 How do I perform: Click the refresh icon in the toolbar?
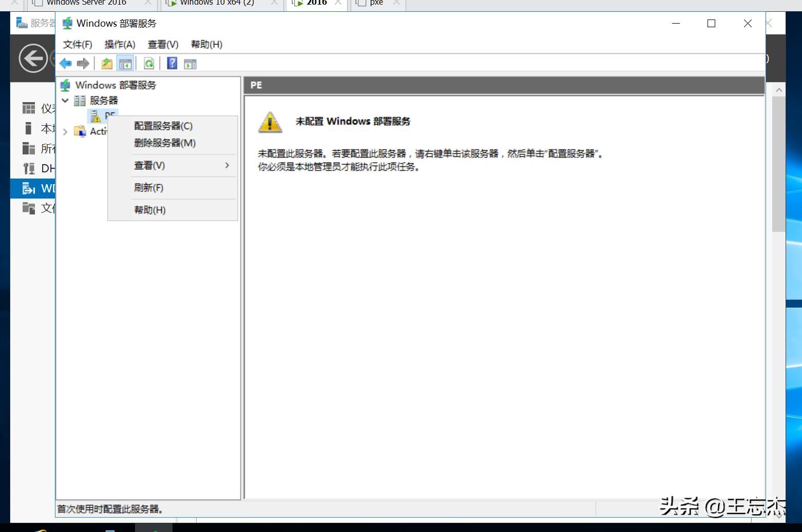point(149,63)
